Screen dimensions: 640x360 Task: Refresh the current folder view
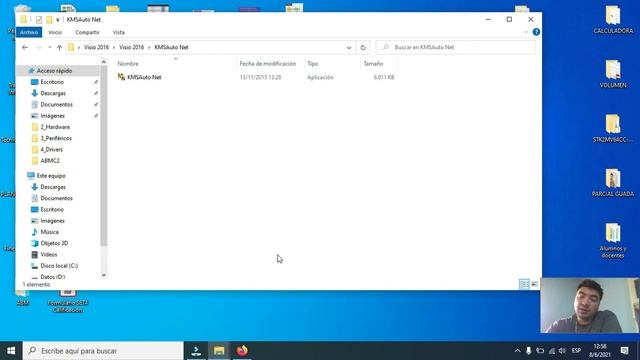tap(363, 47)
